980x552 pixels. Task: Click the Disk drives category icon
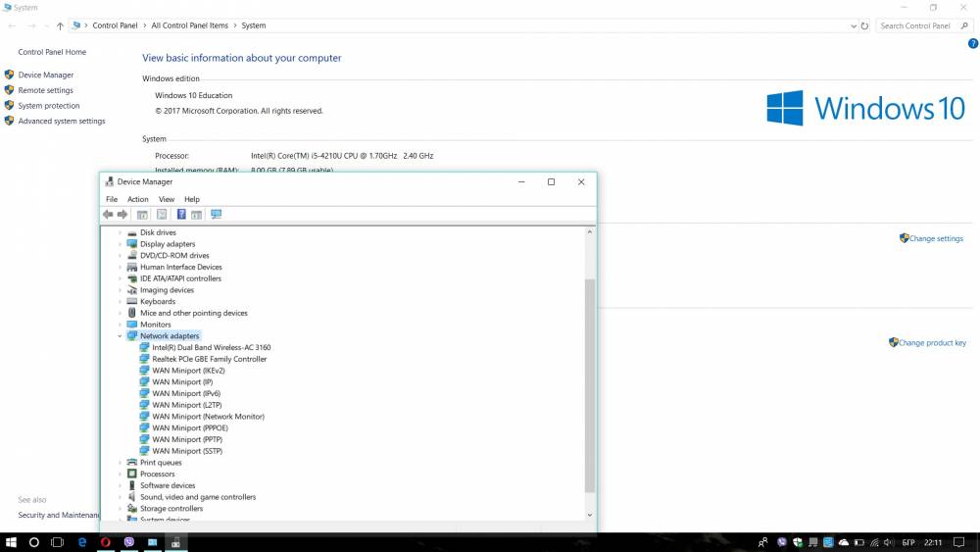[x=132, y=232]
